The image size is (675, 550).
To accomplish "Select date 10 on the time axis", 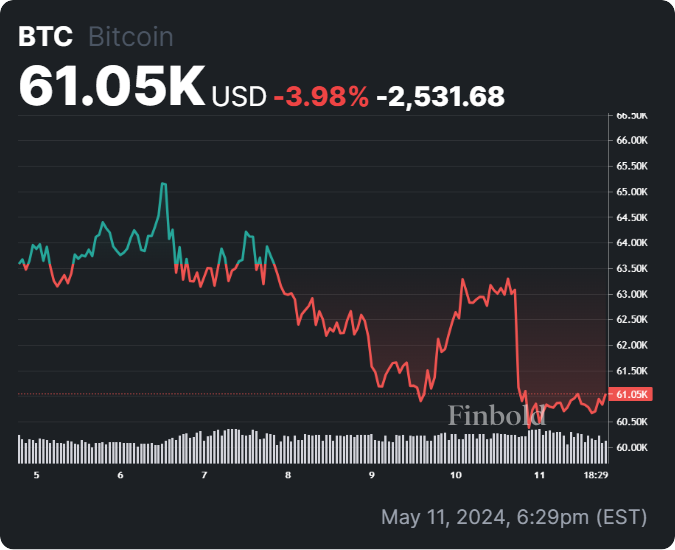I will coord(455,475).
